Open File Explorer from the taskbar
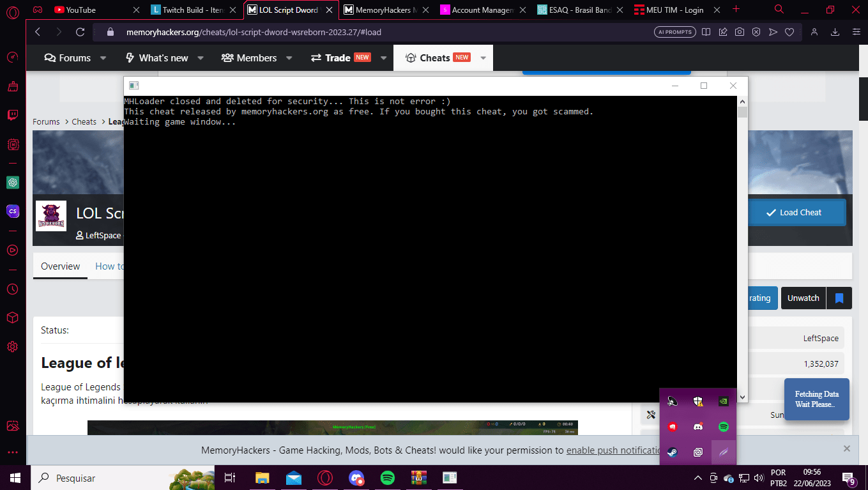868x490 pixels. (x=263, y=477)
